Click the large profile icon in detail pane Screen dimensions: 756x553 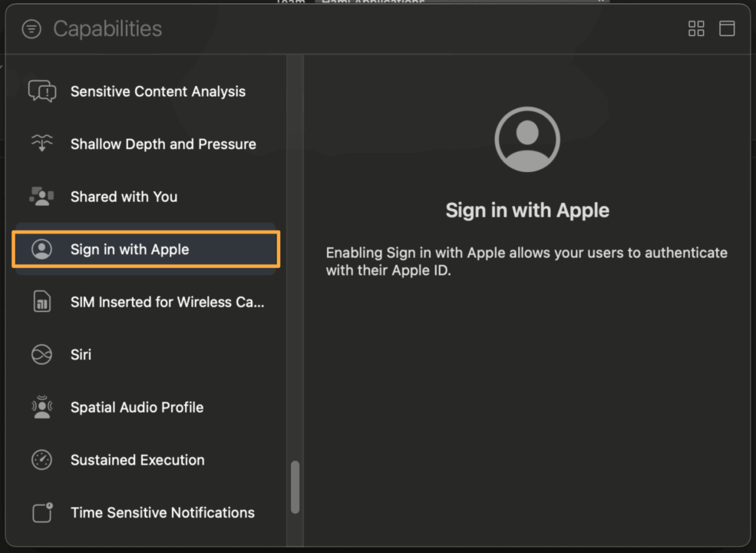tap(527, 140)
